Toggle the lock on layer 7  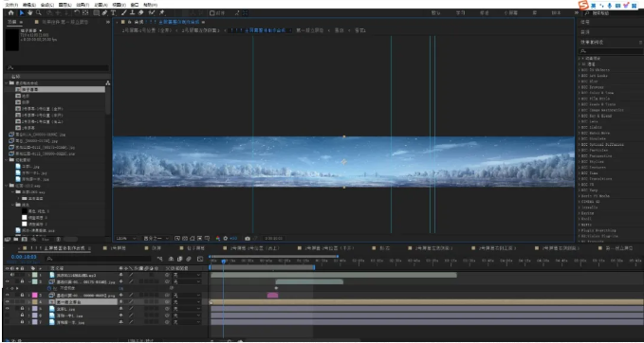[x=22, y=322]
